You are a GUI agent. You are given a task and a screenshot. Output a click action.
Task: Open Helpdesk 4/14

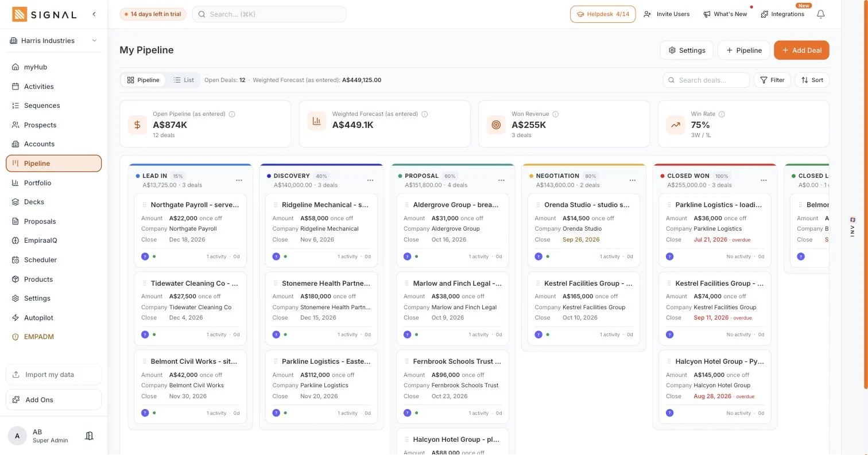[x=603, y=14]
